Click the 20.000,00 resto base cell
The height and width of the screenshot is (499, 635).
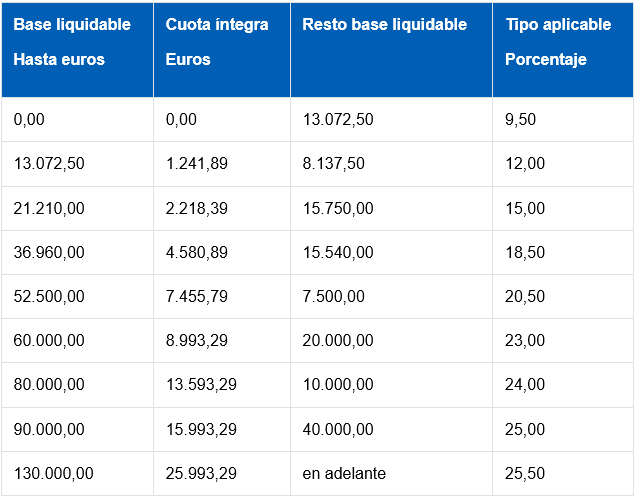(338, 340)
